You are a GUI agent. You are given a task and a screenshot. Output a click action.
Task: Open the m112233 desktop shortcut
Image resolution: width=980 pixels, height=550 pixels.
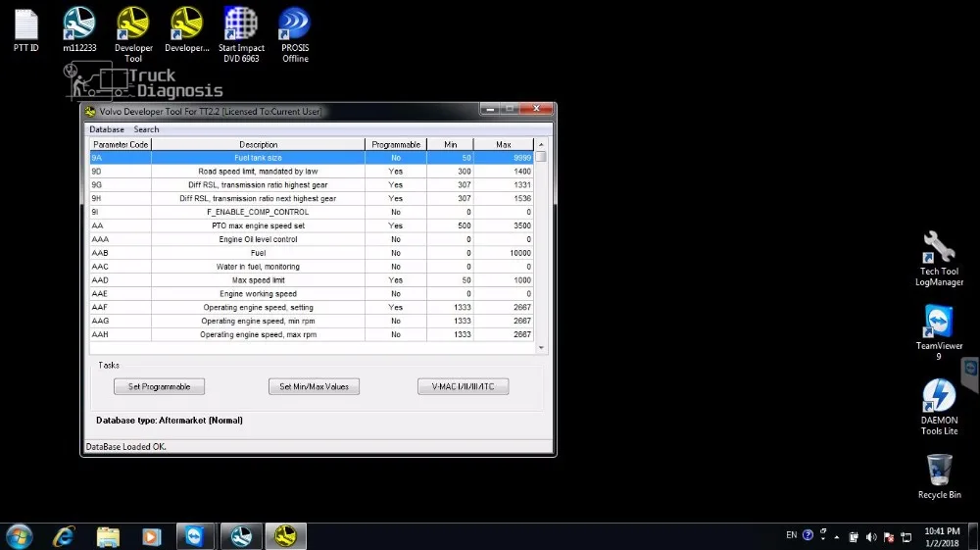pyautogui.click(x=79, y=30)
